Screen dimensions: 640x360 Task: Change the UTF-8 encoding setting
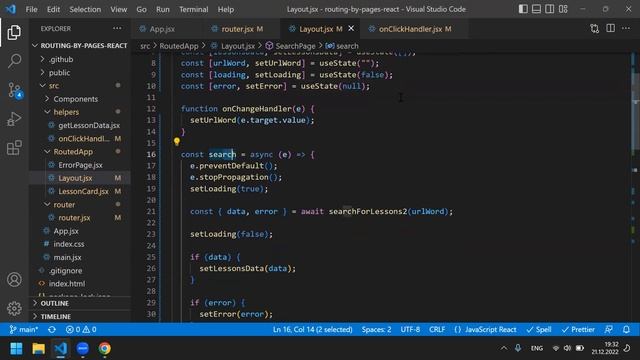point(410,329)
